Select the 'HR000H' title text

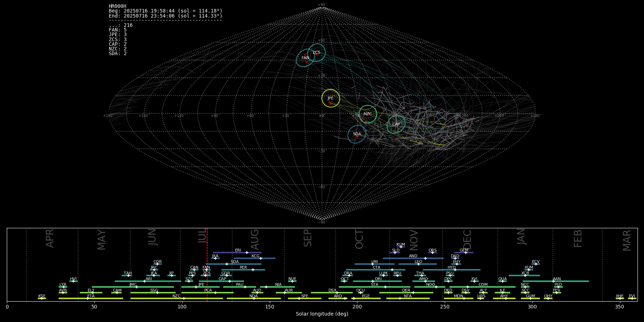(x=117, y=6)
